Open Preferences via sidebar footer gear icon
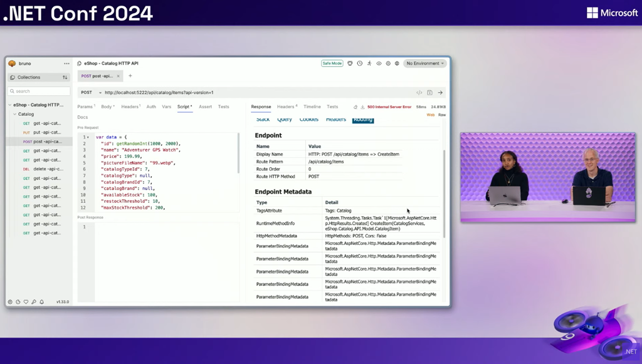The width and height of the screenshot is (642, 364). [x=10, y=302]
